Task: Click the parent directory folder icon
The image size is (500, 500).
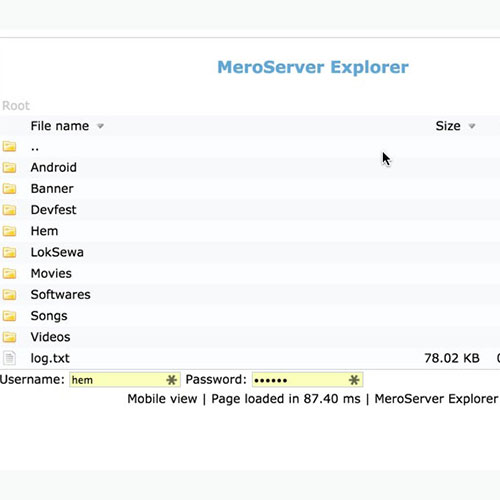Action: point(9,146)
